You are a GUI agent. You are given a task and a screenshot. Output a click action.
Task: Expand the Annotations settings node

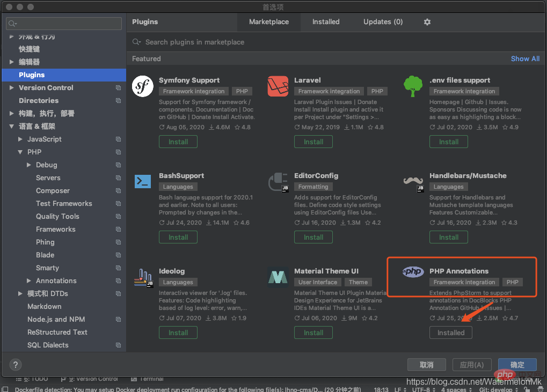[29, 281]
